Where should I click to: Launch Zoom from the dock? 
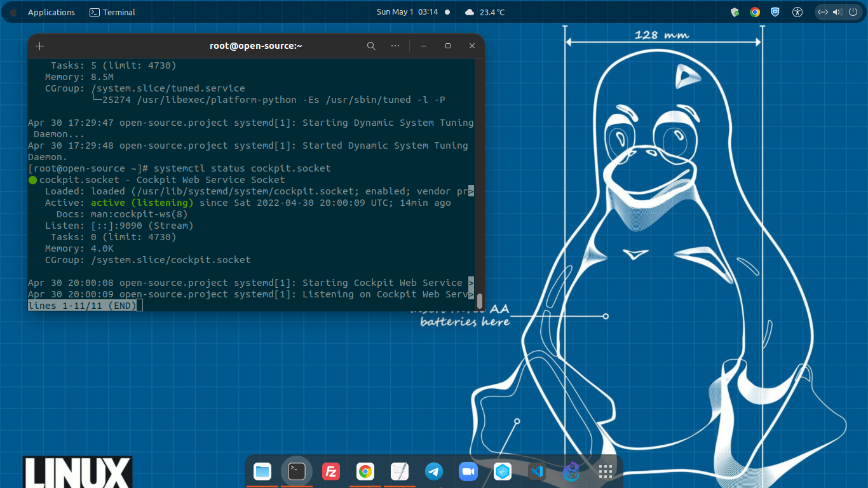[468, 471]
